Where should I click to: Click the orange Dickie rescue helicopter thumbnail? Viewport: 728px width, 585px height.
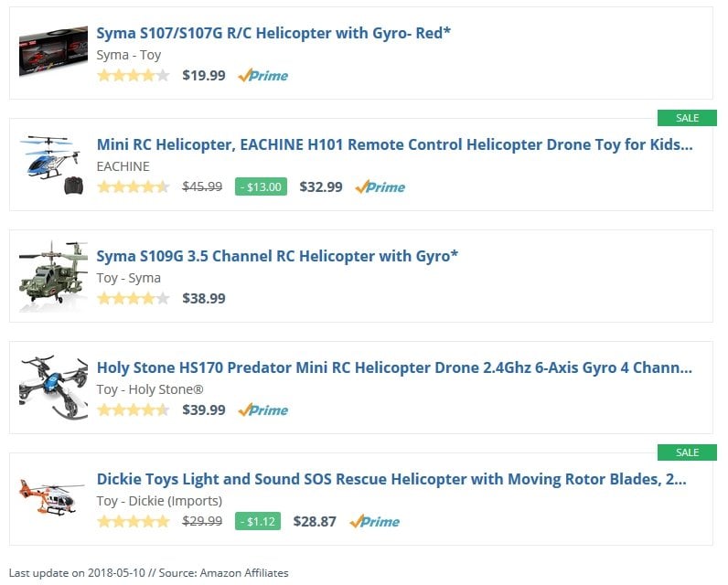click(51, 498)
